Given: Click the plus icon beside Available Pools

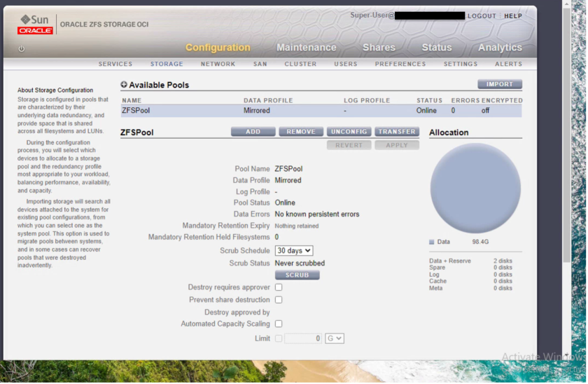Looking at the screenshot, I should click(x=124, y=85).
